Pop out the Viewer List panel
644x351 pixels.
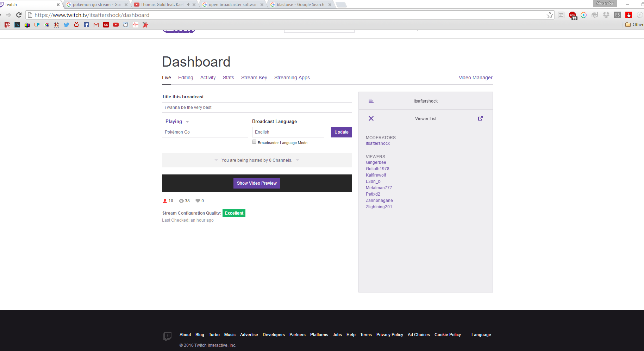coord(480,118)
